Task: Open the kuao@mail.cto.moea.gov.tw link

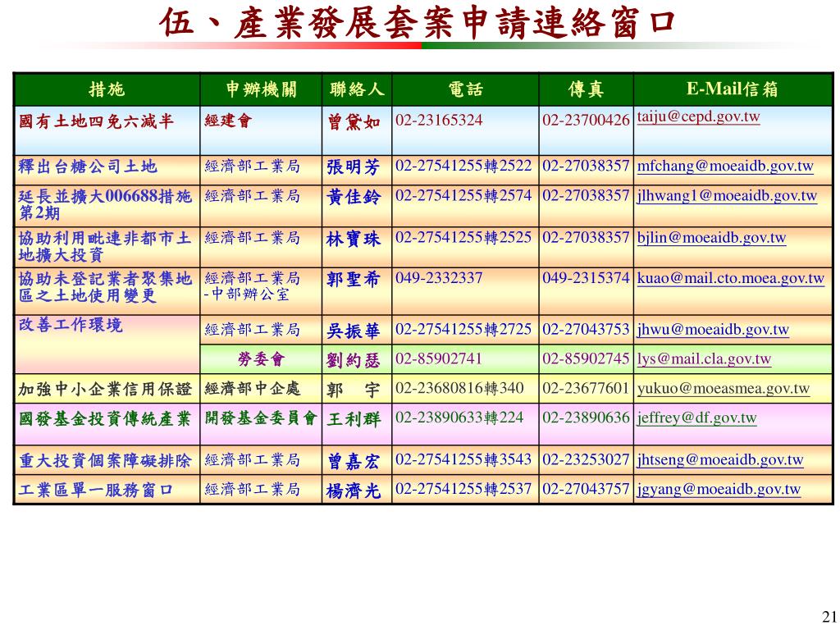Action: coord(731,279)
